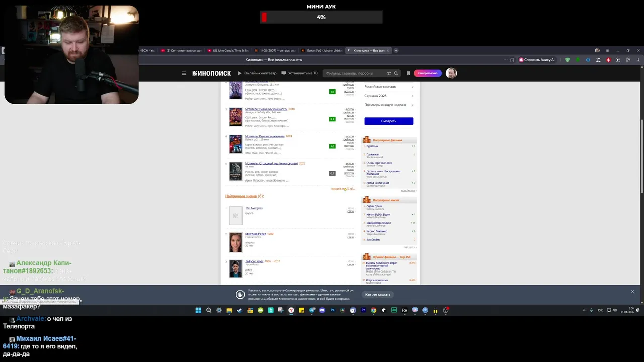Open the Windows Start menu
Viewport: 644px width, 362px height.
coord(198,310)
